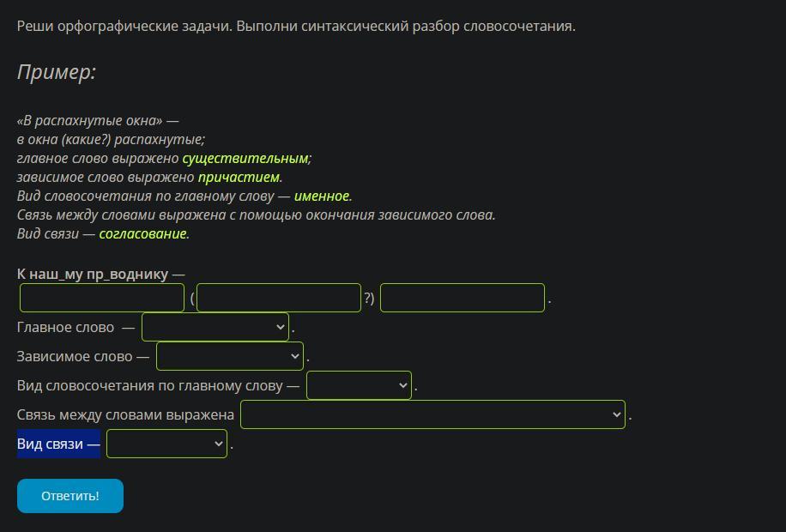Image resolution: width=786 pixels, height=532 pixels.
Task: Click the 'Главное слово' label text
Action: click(x=65, y=327)
